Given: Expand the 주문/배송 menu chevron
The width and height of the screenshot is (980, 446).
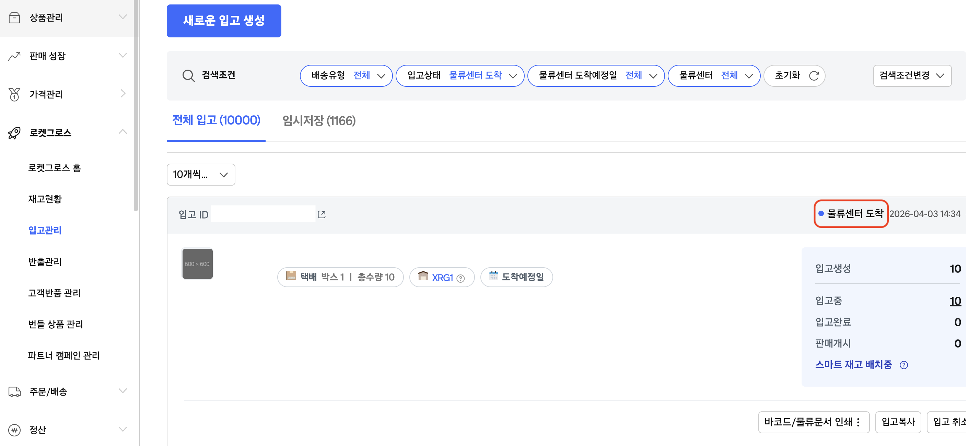Looking at the screenshot, I should coord(122,391).
